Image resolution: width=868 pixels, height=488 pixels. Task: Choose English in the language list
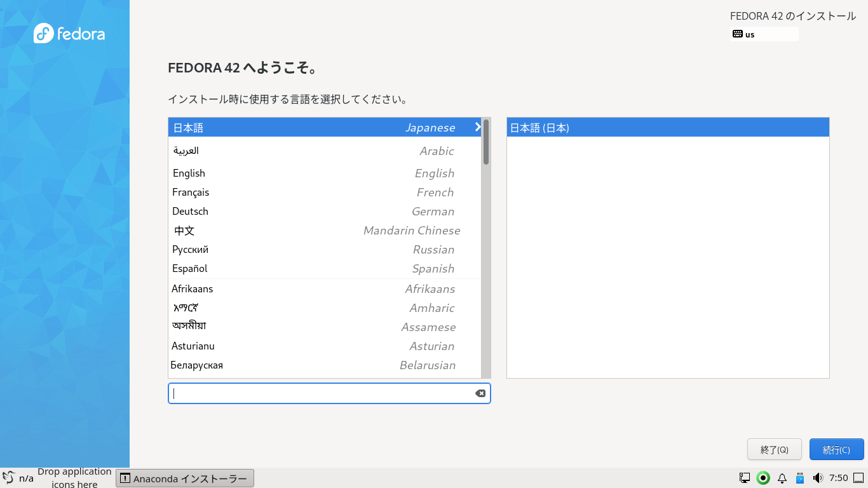(325, 173)
